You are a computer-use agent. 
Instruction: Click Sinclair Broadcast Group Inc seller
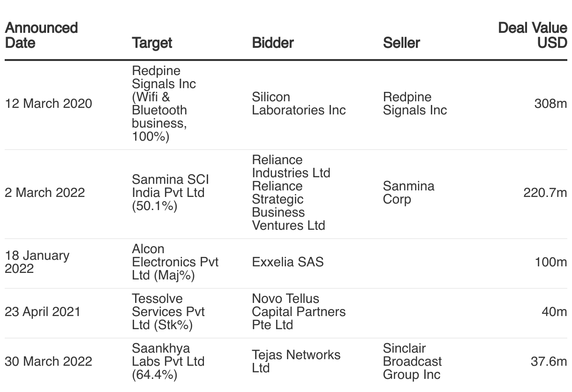pyautogui.click(x=412, y=362)
